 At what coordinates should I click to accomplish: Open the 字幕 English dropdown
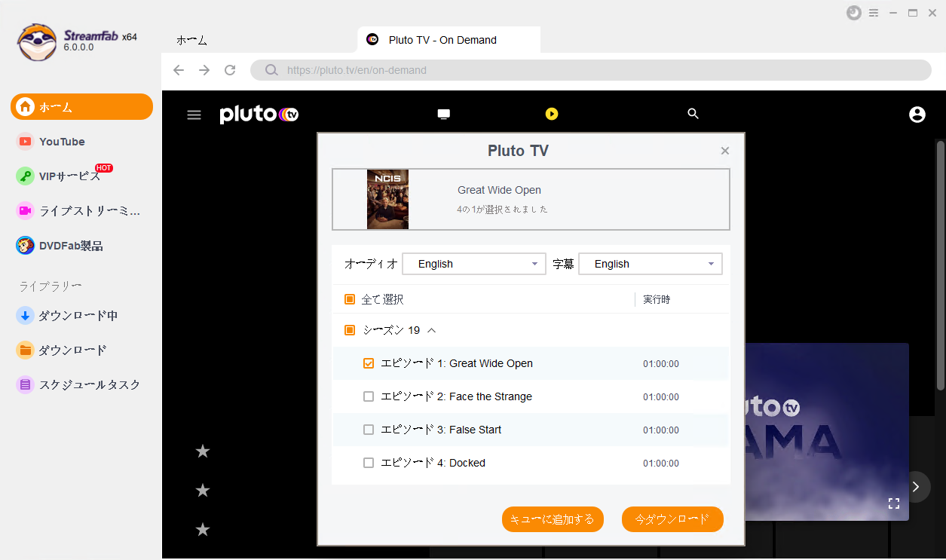[651, 264]
